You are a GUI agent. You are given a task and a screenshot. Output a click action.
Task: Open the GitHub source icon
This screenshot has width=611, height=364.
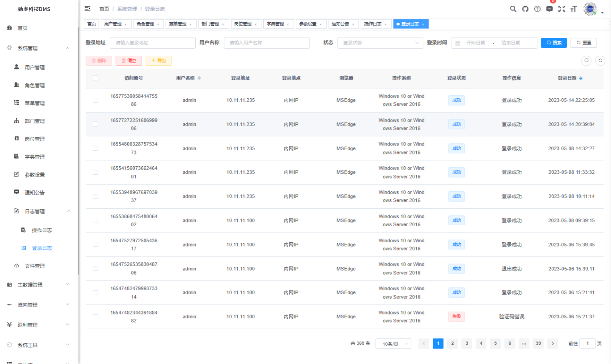tap(525, 9)
